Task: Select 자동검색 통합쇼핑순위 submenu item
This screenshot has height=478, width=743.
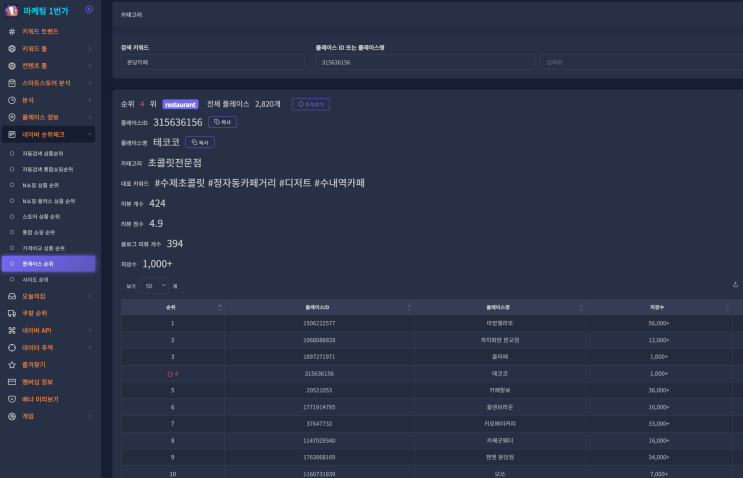Action: click(x=47, y=169)
